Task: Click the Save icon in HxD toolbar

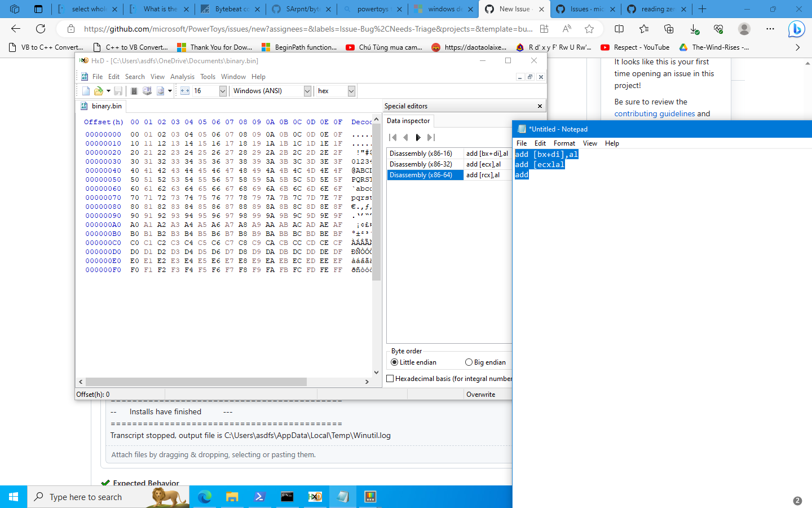Action: (x=118, y=91)
